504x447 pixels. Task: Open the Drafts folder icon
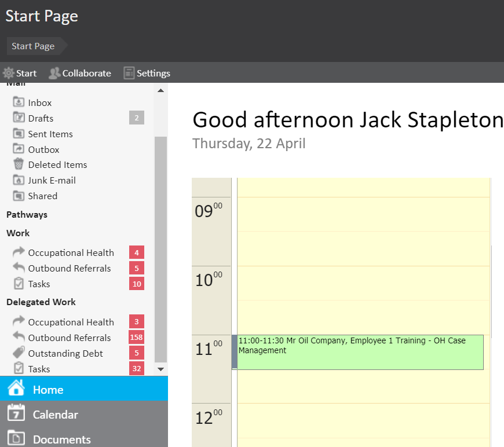19,118
